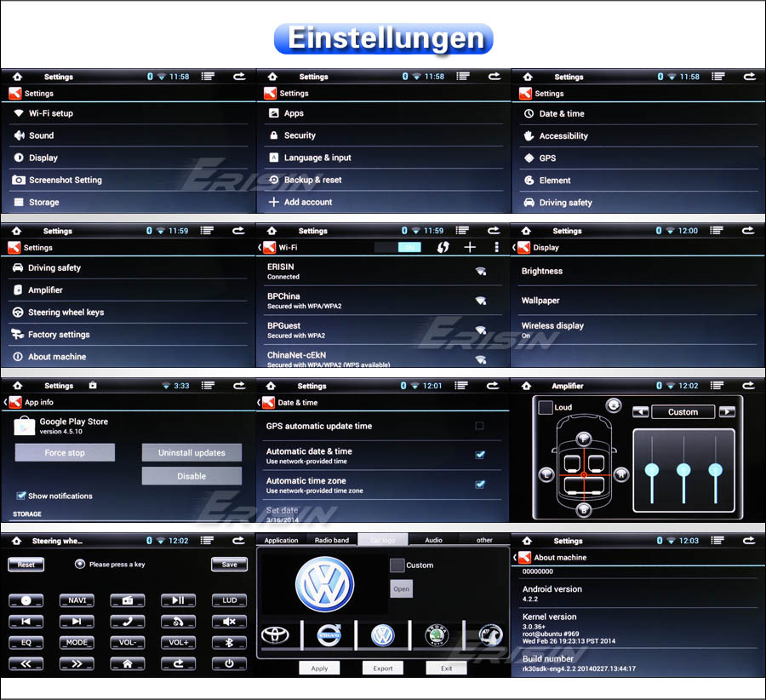Screen dimensions: 766x700
Task: Uncheck Show notifications for Play Store
Action: pyautogui.click(x=21, y=496)
